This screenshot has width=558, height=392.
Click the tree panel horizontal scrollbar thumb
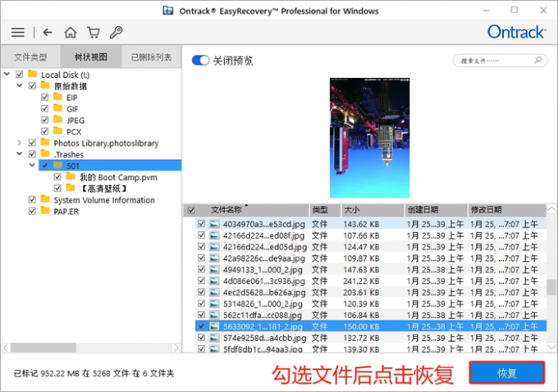click(43, 348)
